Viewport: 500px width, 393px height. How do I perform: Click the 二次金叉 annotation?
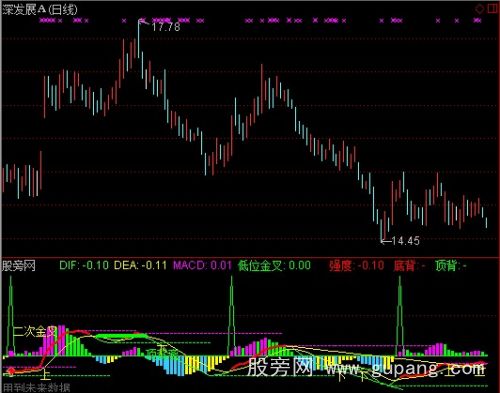(x=35, y=332)
